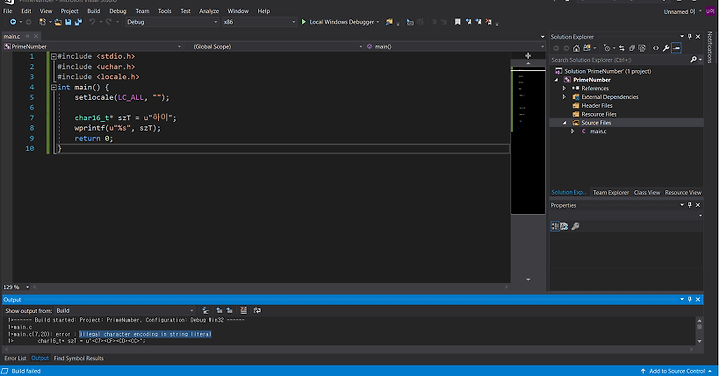This screenshot has width=720, height=376.
Task: Switch to Find Symbol Results tab
Action: (79, 358)
